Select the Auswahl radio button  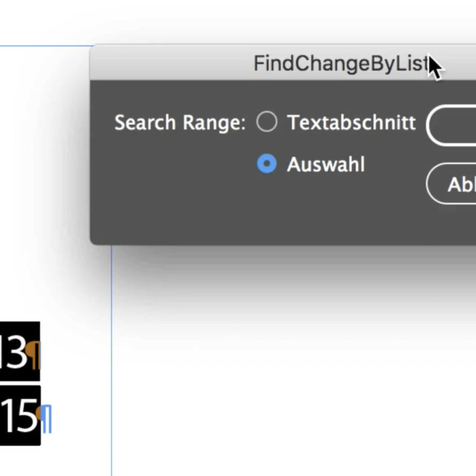click(267, 164)
